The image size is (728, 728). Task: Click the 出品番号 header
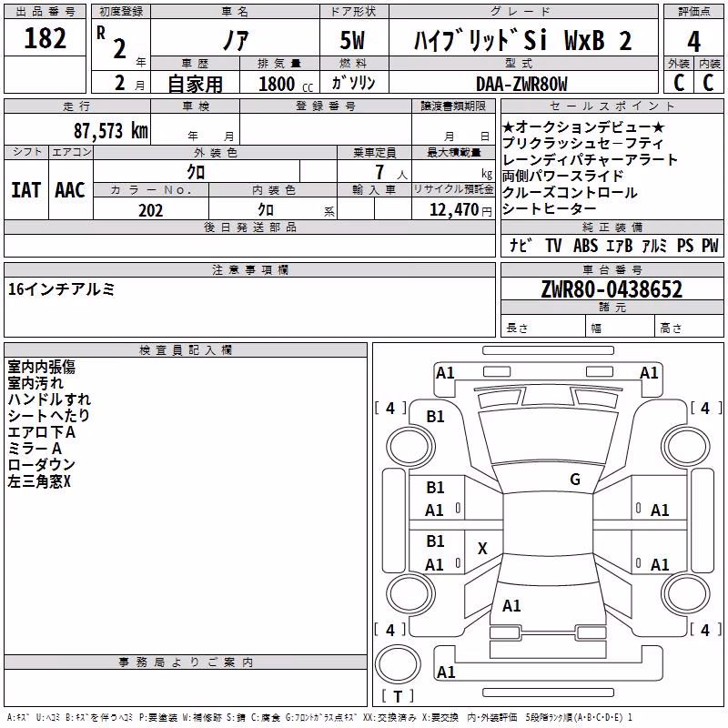(x=45, y=12)
